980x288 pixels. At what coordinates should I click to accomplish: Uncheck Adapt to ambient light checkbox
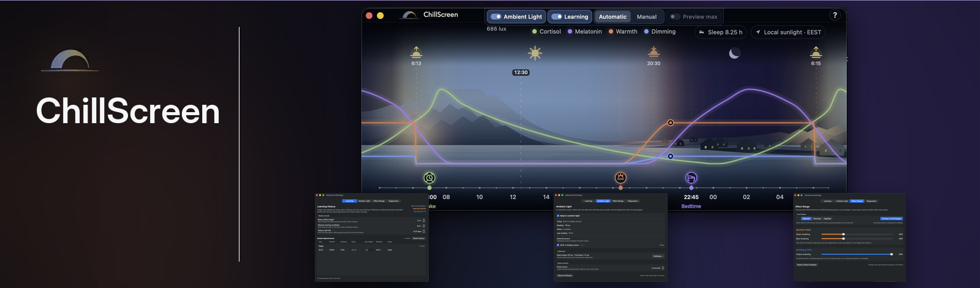pyautogui.click(x=558, y=216)
